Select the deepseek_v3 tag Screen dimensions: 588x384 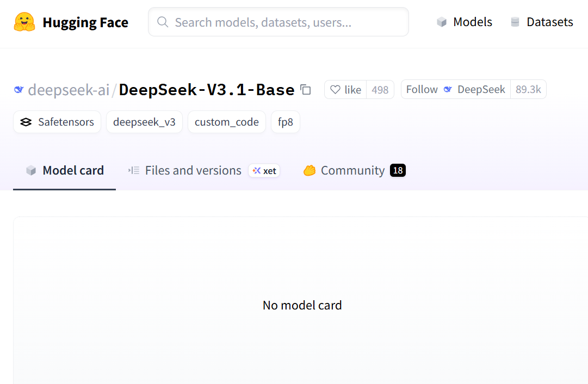(x=144, y=122)
